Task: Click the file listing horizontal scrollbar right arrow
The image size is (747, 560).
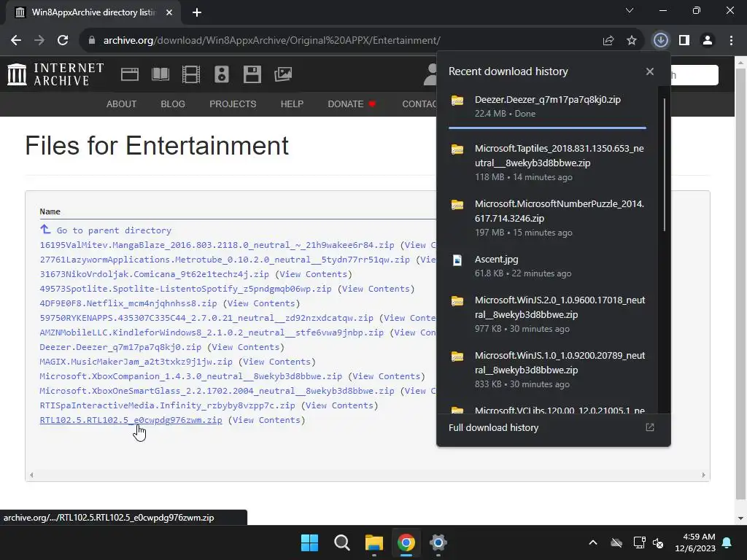Action: pyautogui.click(x=704, y=475)
